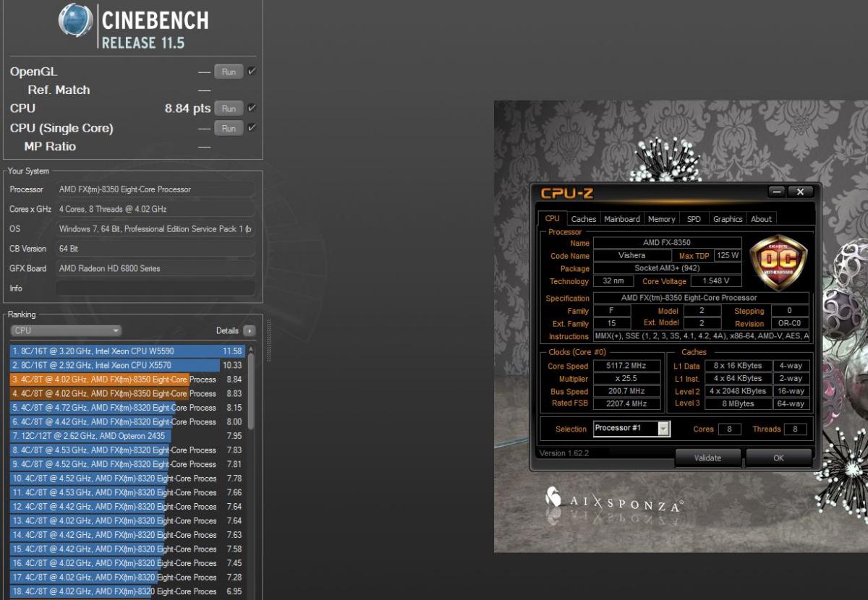
Task: Open the CPU ranking type dropdown
Action: [66, 330]
